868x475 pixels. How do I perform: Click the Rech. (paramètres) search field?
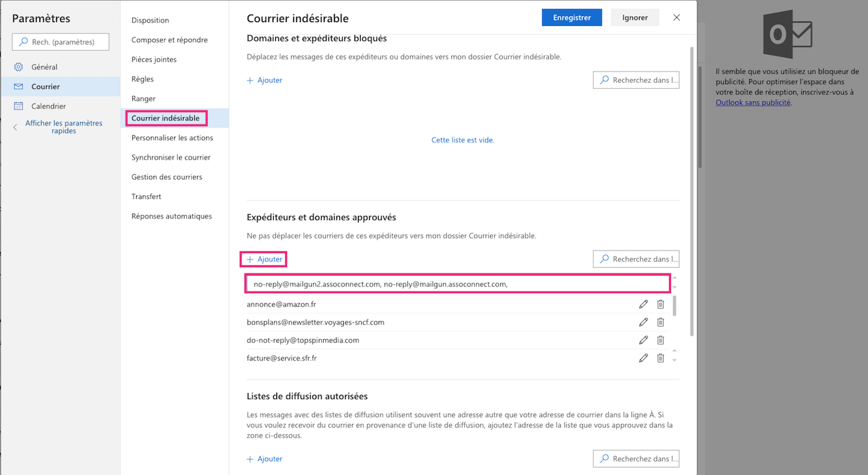point(60,42)
